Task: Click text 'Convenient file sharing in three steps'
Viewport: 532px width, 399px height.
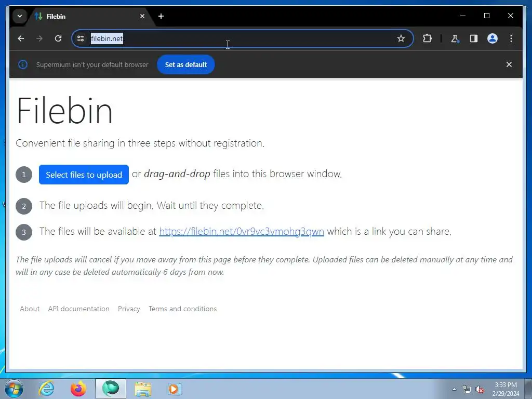Action: click(96, 143)
